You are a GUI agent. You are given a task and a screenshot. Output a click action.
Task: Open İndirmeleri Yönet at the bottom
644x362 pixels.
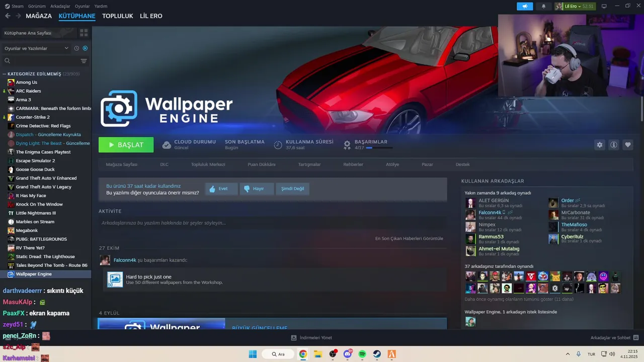311,338
